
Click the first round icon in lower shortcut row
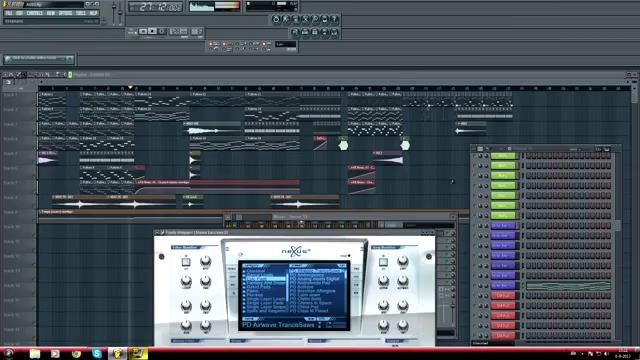click(295, 32)
